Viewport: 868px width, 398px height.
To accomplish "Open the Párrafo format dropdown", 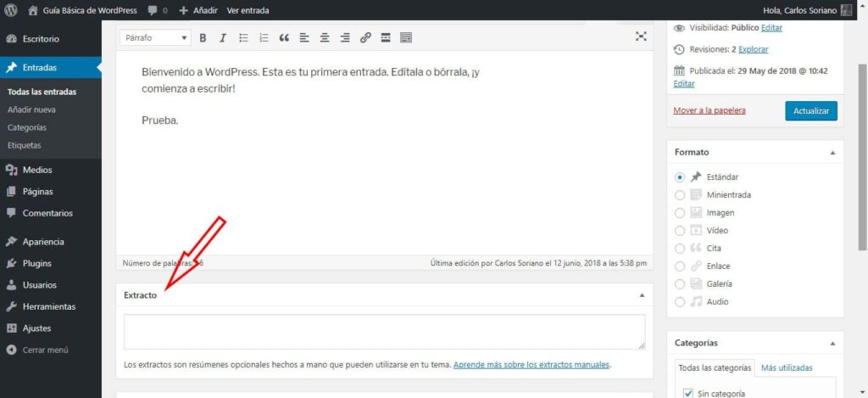I will click(x=156, y=37).
